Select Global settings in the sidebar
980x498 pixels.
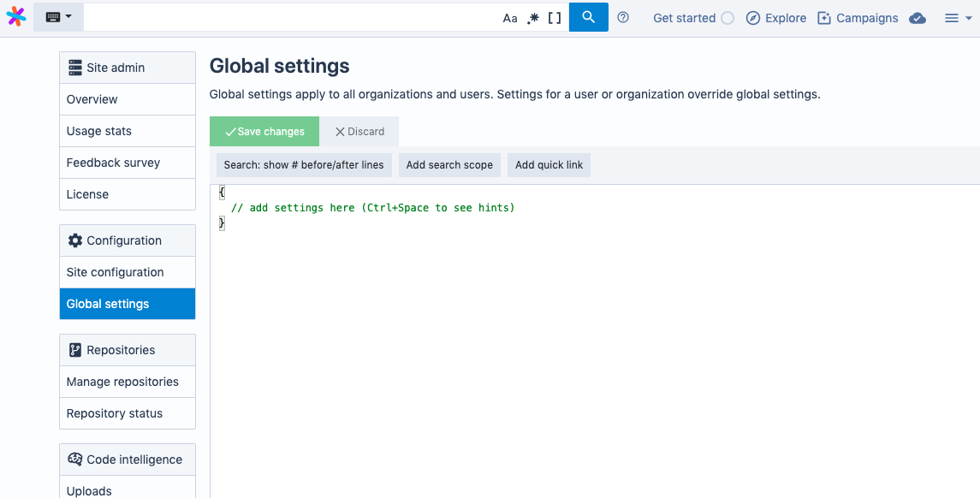128,304
